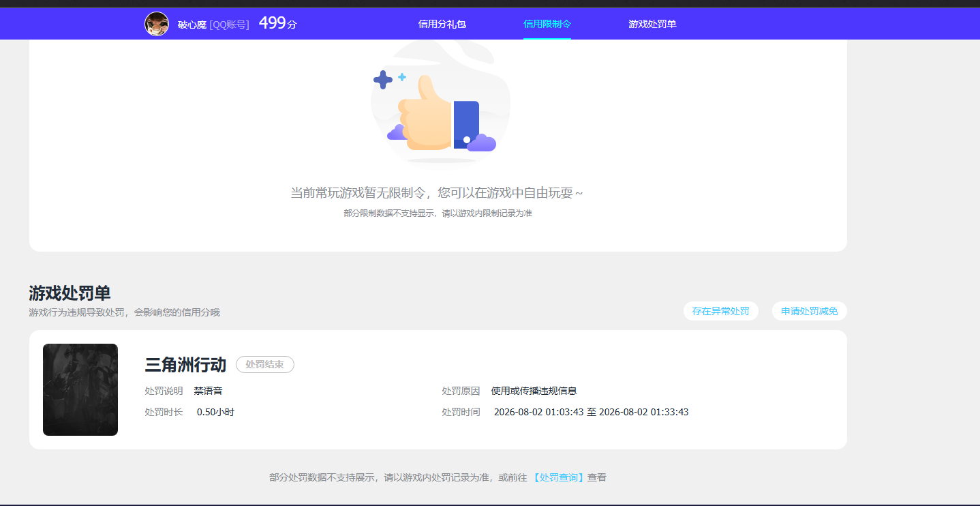Click the 部分限制数据不支持显示 note
The height and width of the screenshot is (506, 980).
(x=438, y=213)
